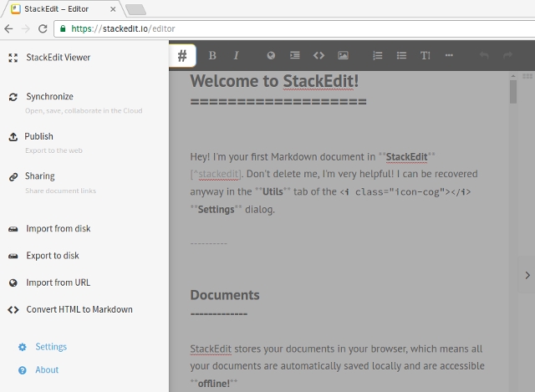Click the 'Documents' heading in editor

point(225,295)
